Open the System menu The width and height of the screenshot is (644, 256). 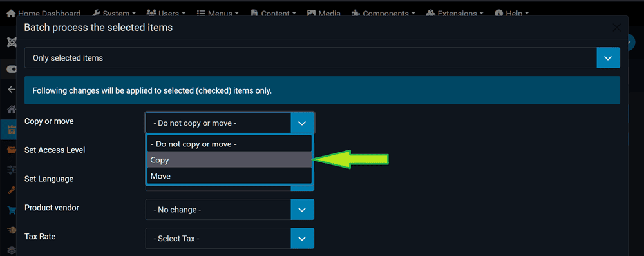114,13
